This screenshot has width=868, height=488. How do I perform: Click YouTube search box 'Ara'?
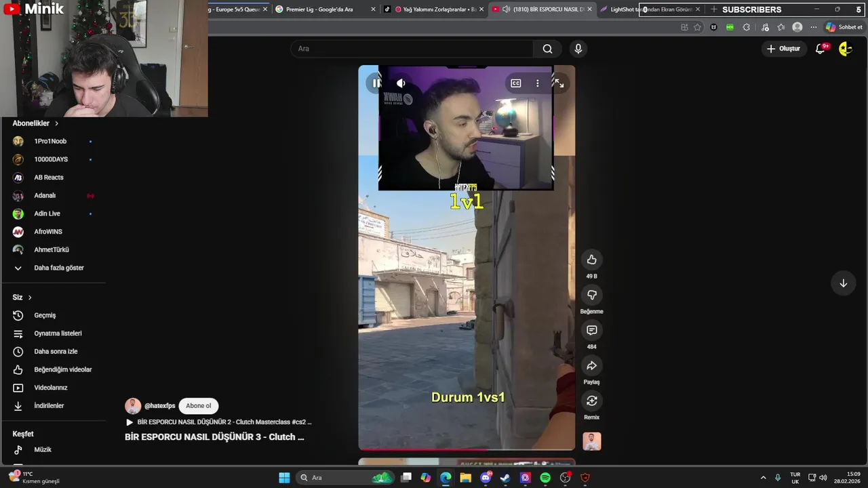tap(412, 49)
